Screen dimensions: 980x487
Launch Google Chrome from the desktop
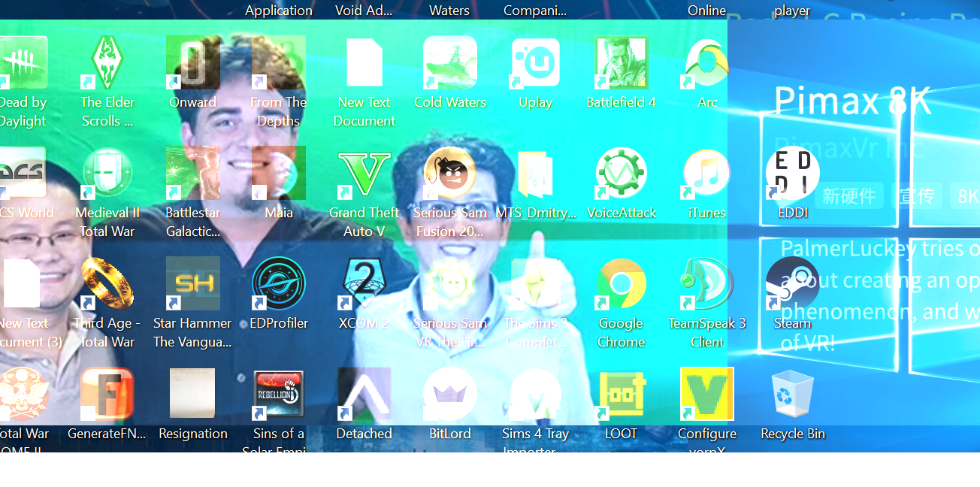click(622, 283)
